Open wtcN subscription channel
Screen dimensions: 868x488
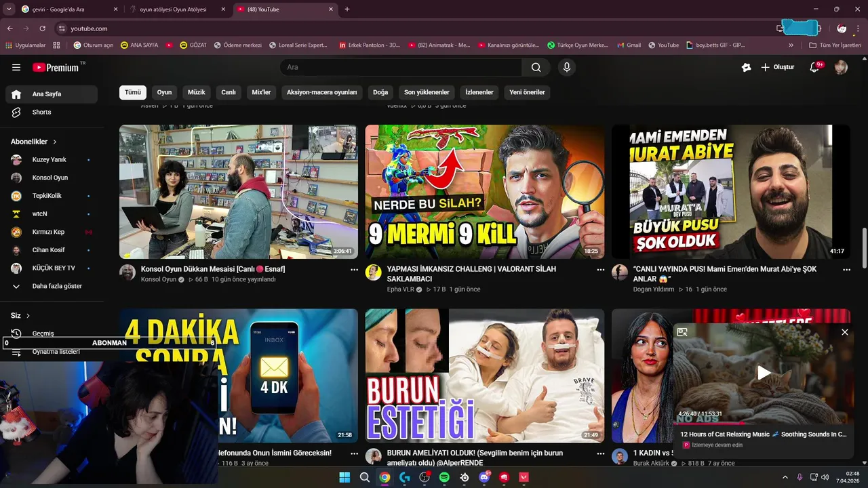(52, 213)
